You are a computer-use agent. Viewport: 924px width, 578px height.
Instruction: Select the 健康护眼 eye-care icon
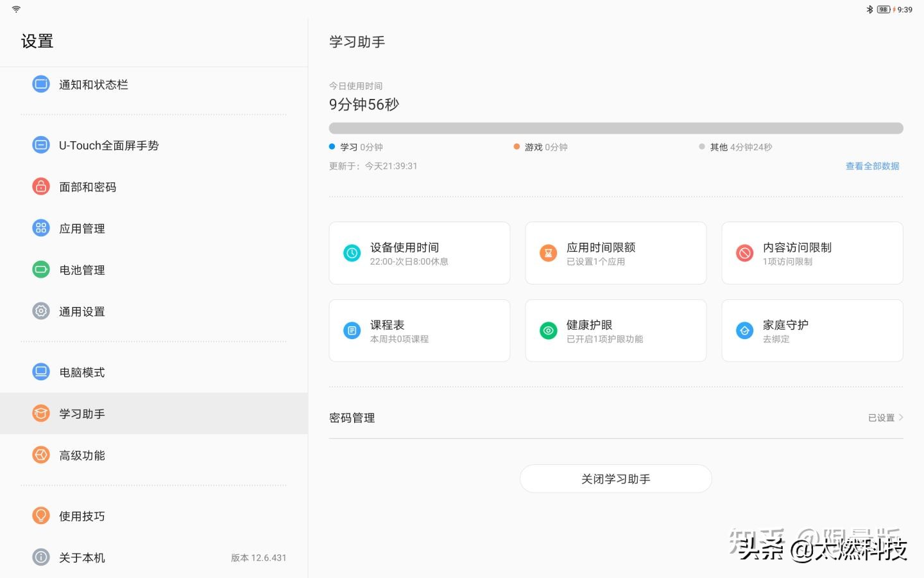548,330
